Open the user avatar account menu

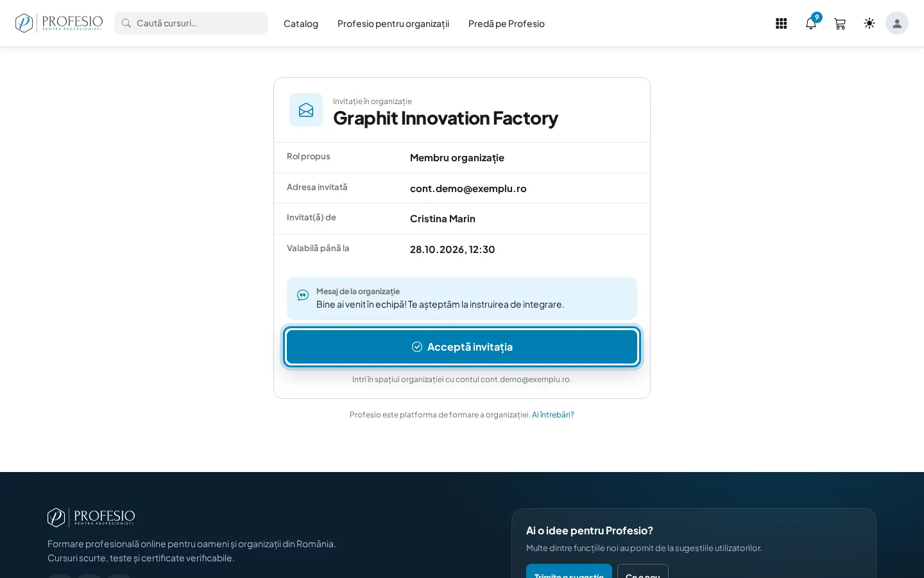click(x=897, y=23)
